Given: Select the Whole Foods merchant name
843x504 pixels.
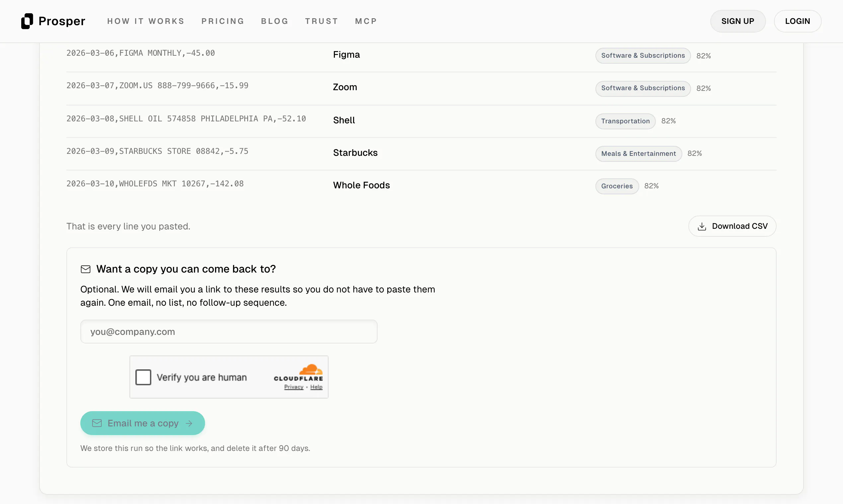Looking at the screenshot, I should pos(361,185).
